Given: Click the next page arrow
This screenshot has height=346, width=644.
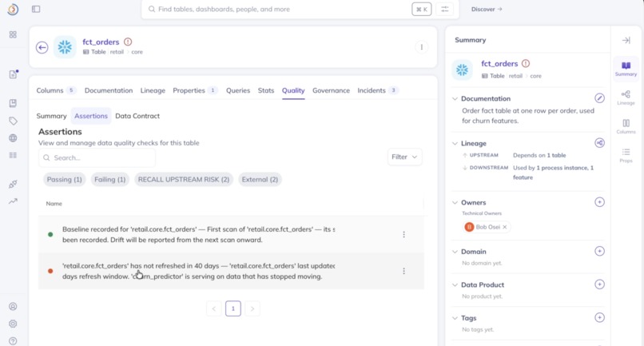Looking at the screenshot, I should click(252, 308).
